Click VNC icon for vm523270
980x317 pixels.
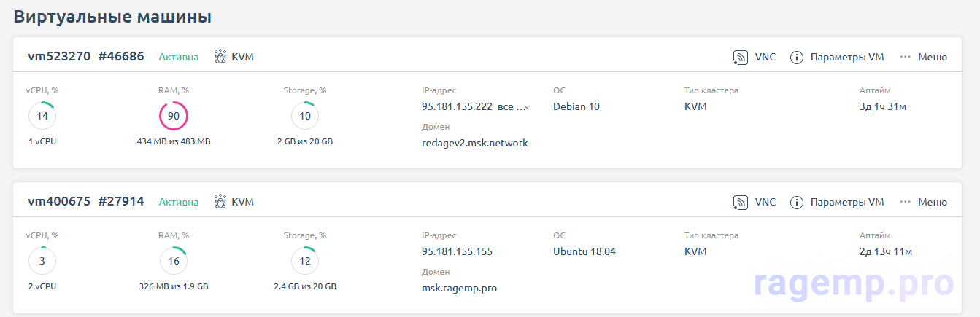pos(741,57)
